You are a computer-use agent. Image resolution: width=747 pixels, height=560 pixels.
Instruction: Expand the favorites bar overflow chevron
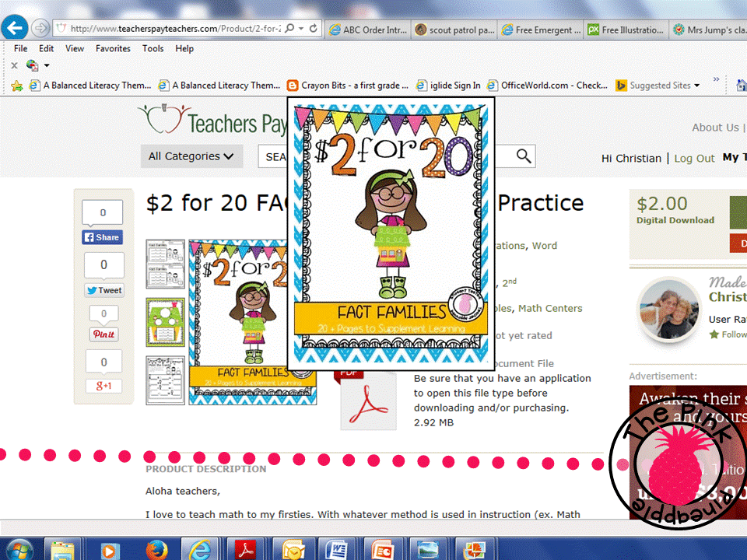pyautogui.click(x=716, y=79)
